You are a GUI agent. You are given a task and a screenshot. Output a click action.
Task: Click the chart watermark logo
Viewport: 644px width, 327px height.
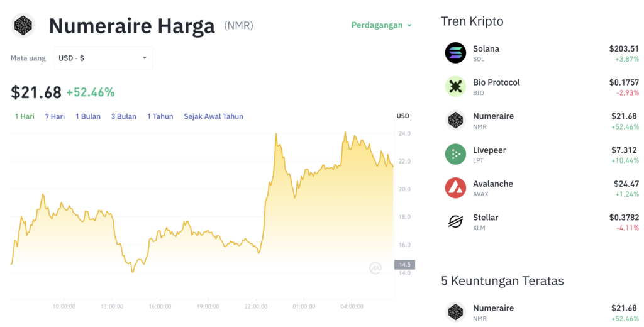click(x=375, y=269)
